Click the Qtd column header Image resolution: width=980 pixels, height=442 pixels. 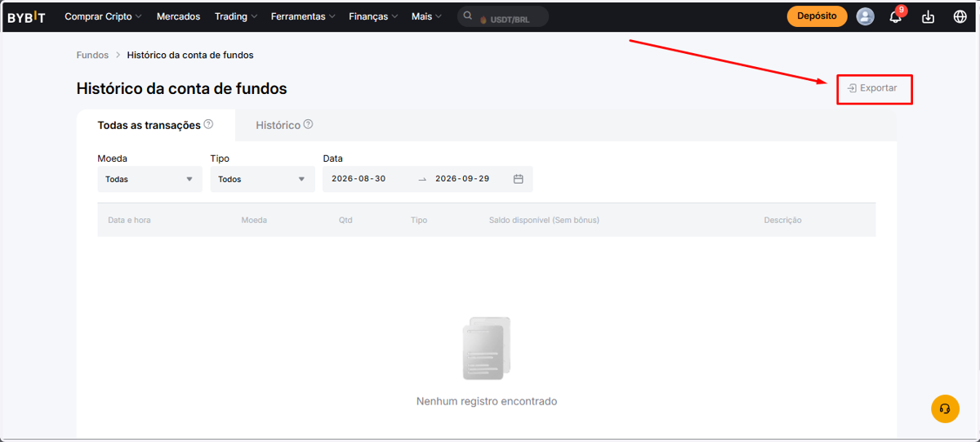coord(345,221)
